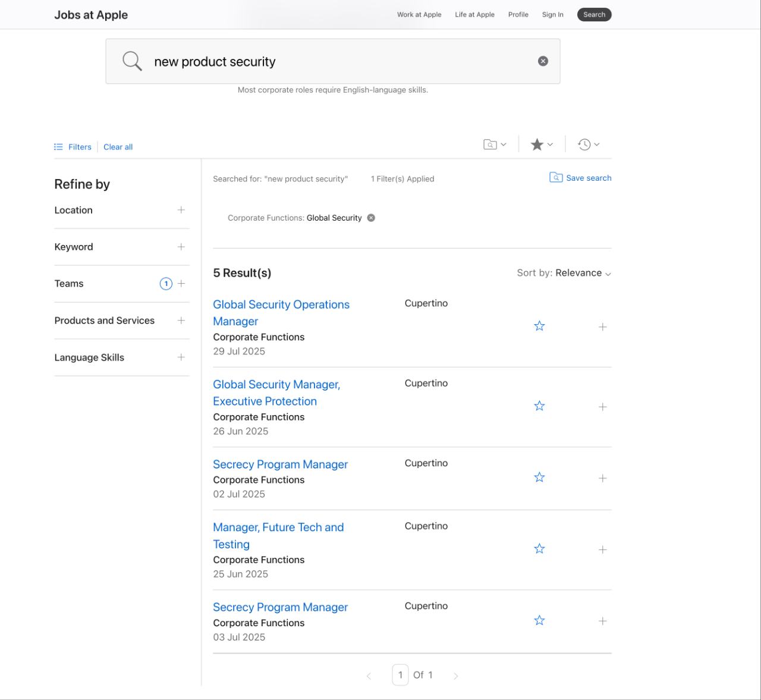
Task: Open Secrecy Program Manager link dated 02 Jul
Action: point(281,464)
